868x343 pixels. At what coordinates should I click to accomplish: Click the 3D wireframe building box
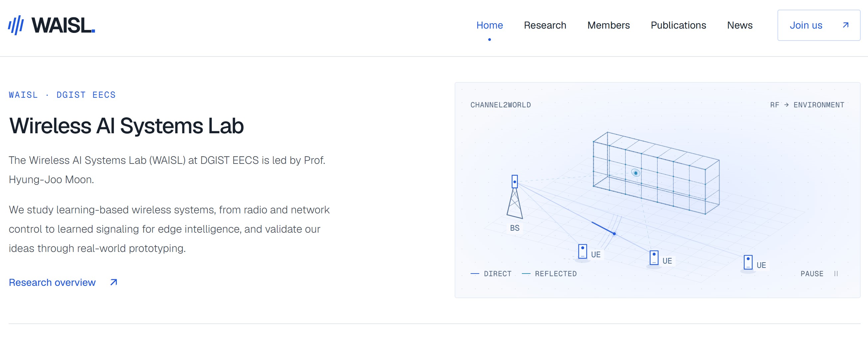[x=656, y=173]
